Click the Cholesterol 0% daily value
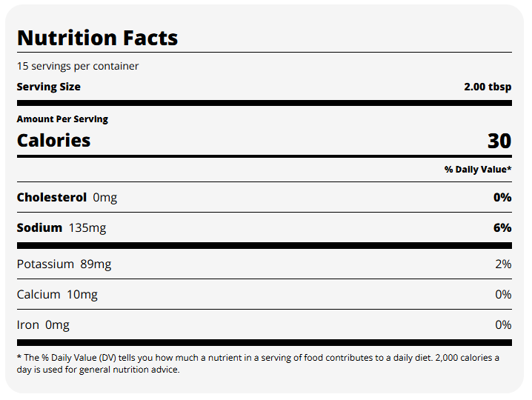Image resolution: width=532 pixels, height=400 pixels. click(503, 197)
